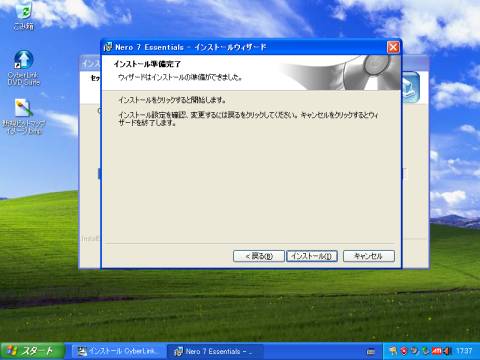Click the Safely Remove Hardware tray icon
The width and height of the screenshot is (480, 360).
point(426,351)
